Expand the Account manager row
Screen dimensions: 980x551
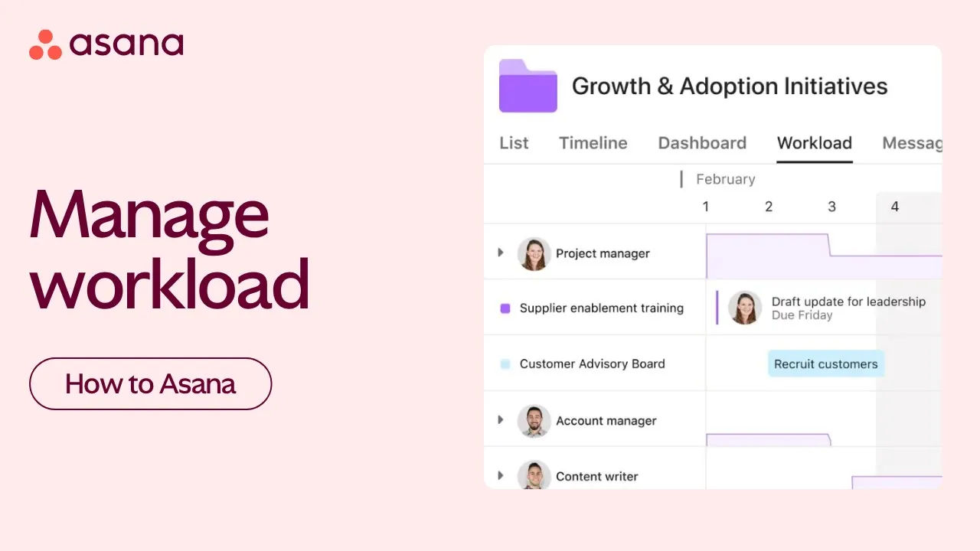[x=501, y=420]
